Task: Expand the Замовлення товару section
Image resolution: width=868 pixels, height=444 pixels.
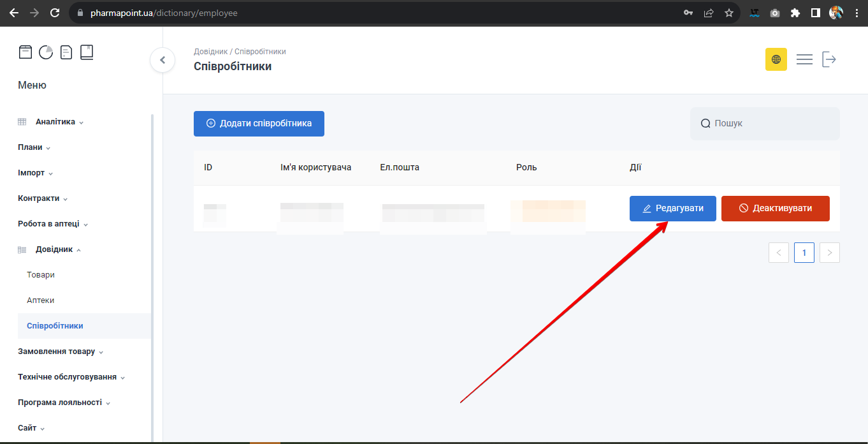Action: (57, 352)
